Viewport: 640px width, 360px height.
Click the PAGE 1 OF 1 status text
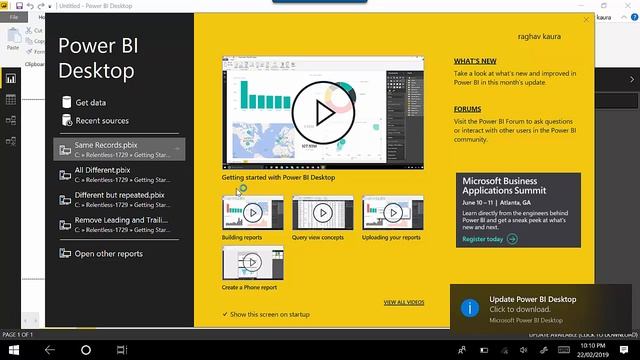18,335
